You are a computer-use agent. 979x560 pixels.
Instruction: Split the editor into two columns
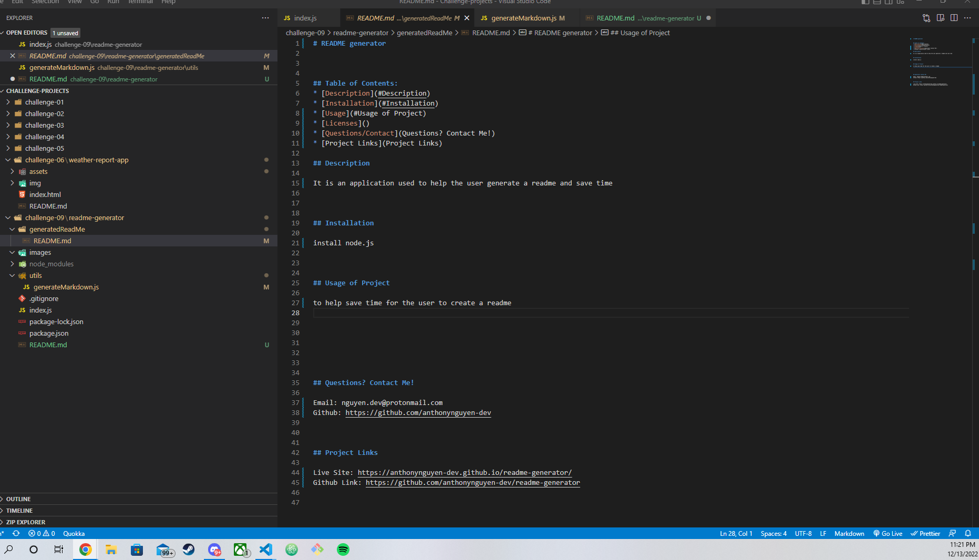[x=954, y=17]
